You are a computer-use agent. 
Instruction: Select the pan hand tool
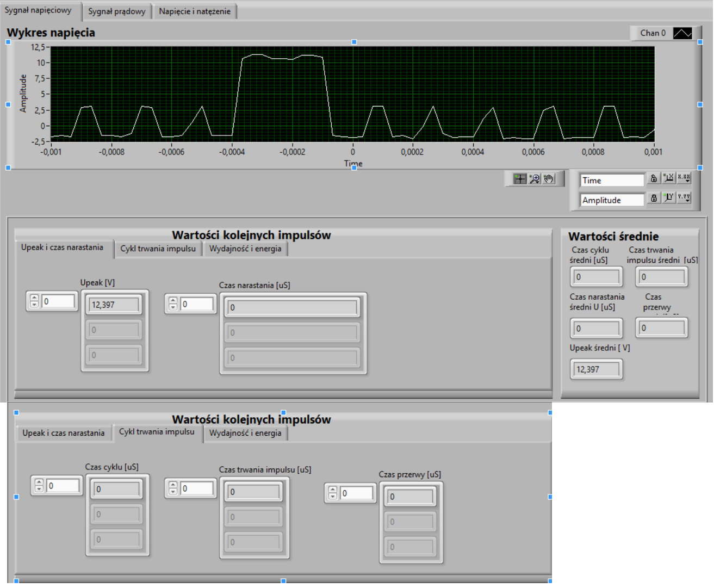549,179
